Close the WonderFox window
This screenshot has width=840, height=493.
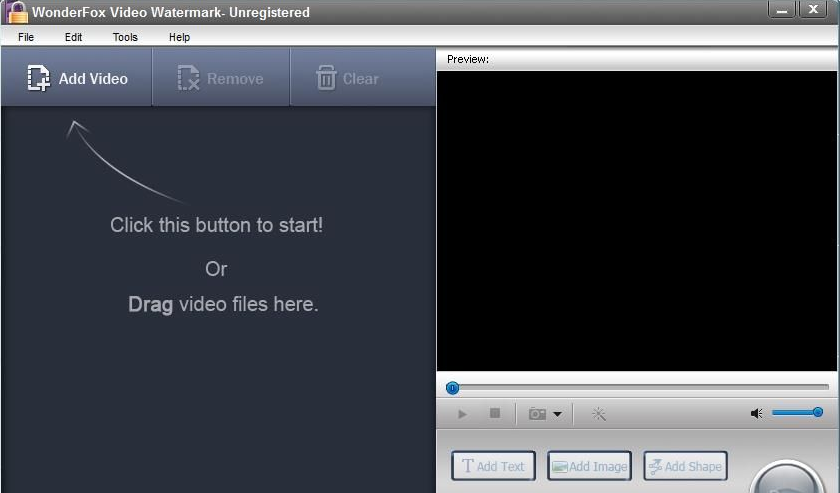[x=813, y=10]
